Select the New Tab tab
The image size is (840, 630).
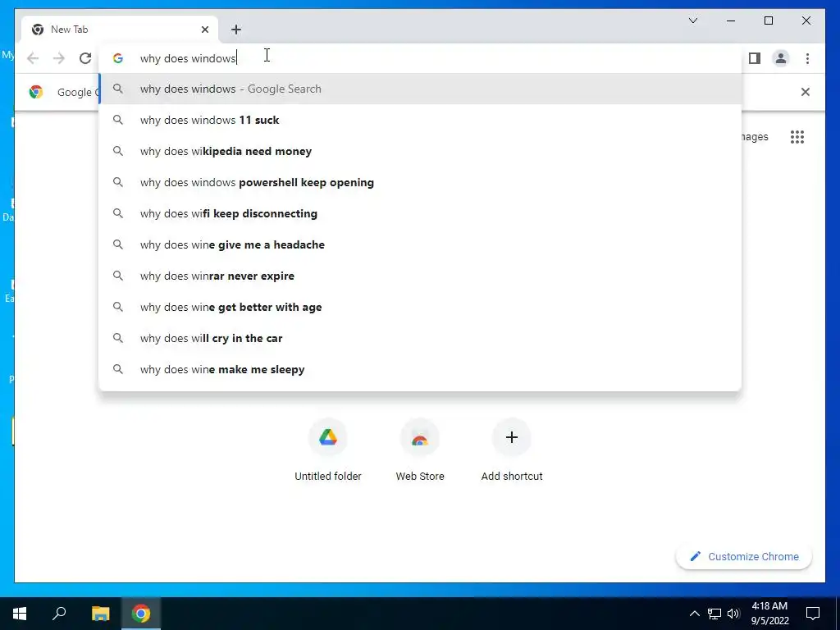[x=120, y=30]
